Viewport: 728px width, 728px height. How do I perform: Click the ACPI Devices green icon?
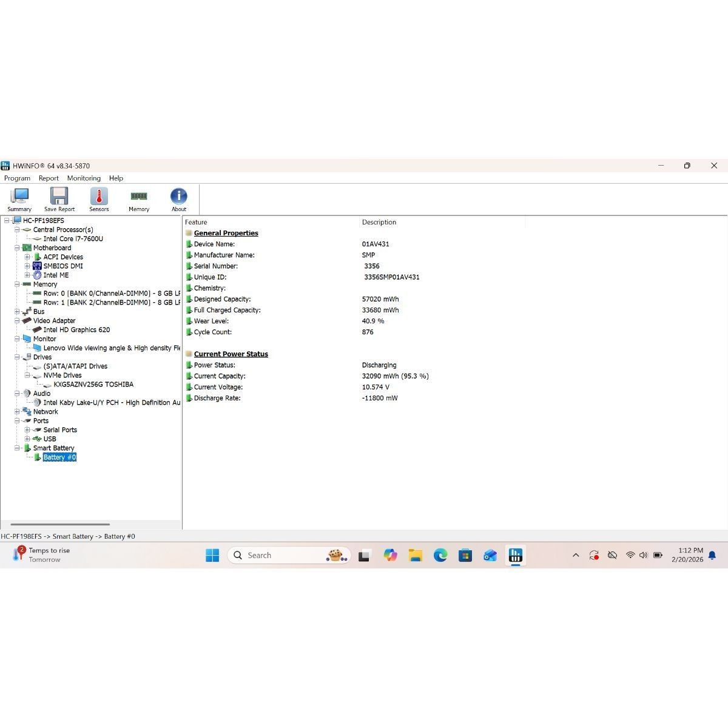coord(37,257)
